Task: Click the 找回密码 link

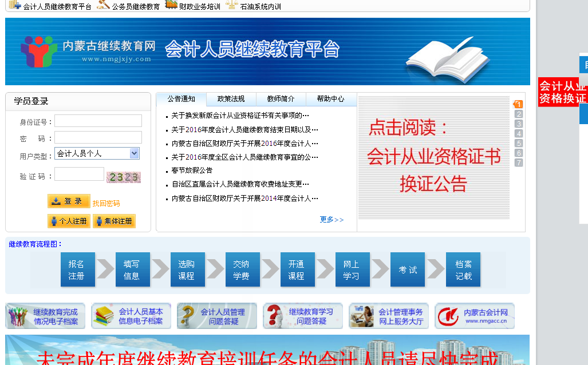Action: 106,203
